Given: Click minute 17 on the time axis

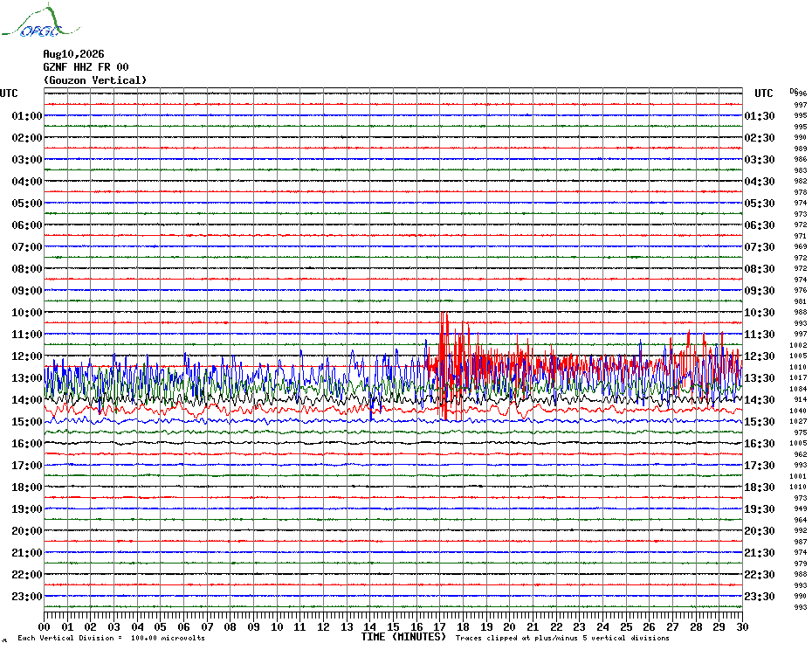Looking at the screenshot, I should 440,626.
